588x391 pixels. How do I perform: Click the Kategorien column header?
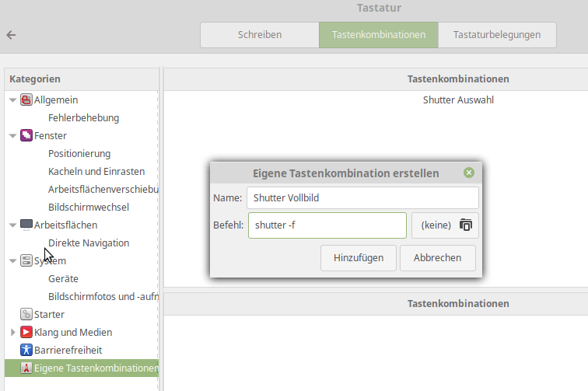coord(82,79)
